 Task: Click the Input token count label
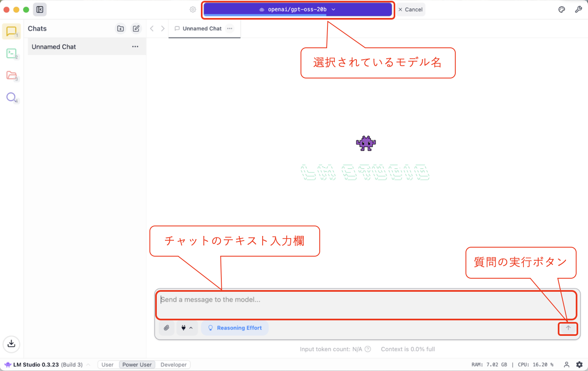click(331, 349)
